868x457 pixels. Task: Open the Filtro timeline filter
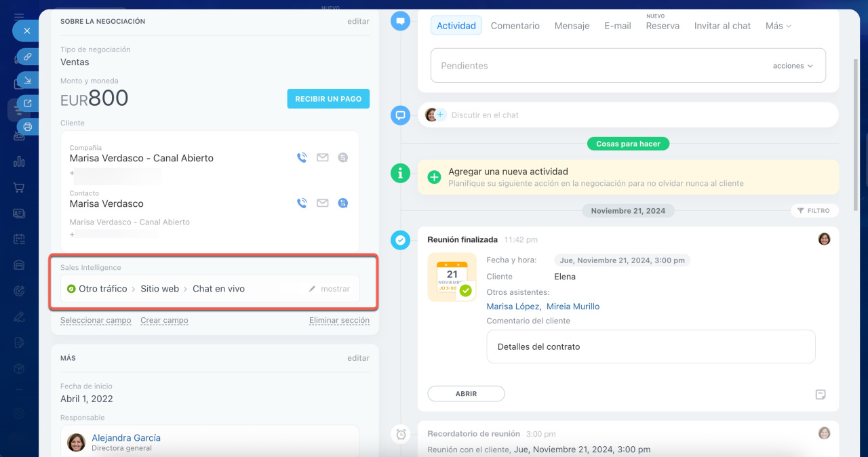click(814, 211)
